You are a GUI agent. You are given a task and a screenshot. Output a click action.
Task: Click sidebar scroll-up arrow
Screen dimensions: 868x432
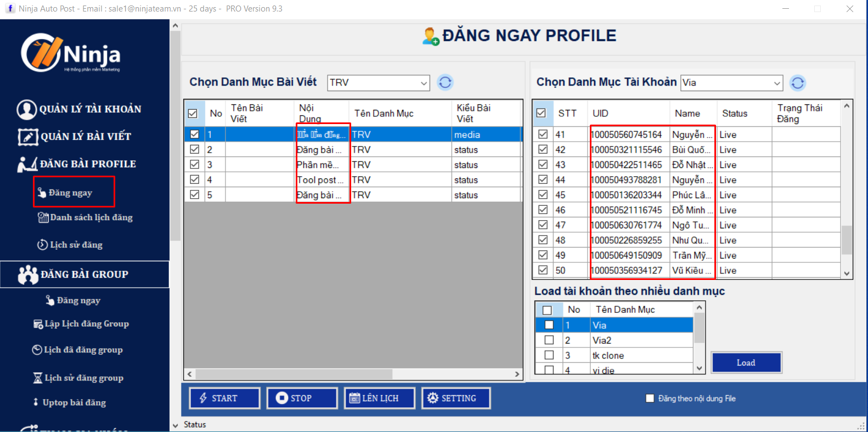[176, 25]
